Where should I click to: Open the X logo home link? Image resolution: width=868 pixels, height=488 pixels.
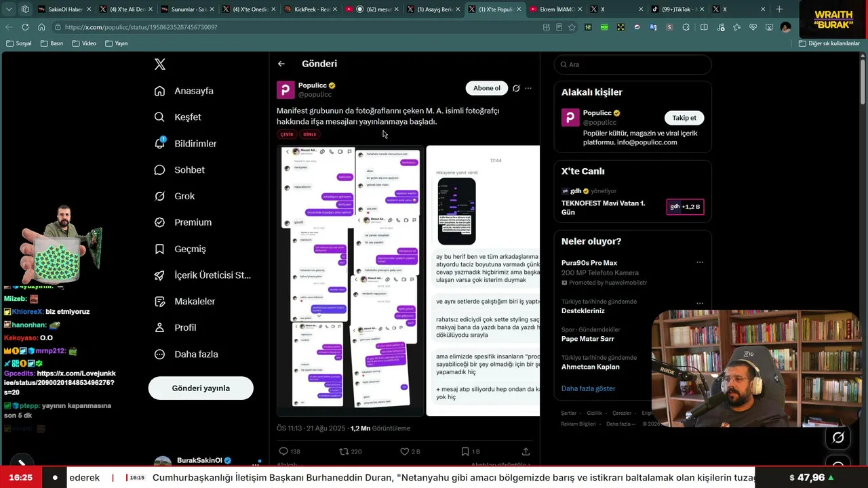[x=160, y=64]
